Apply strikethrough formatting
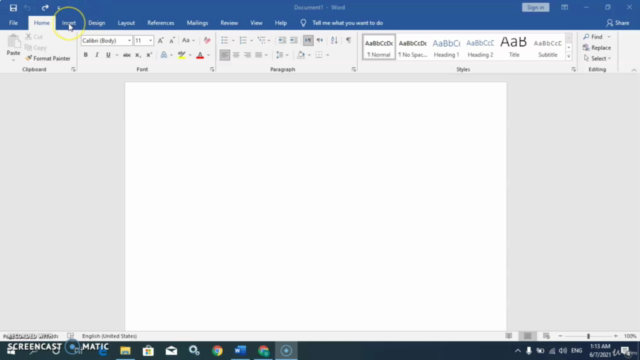 click(127, 55)
